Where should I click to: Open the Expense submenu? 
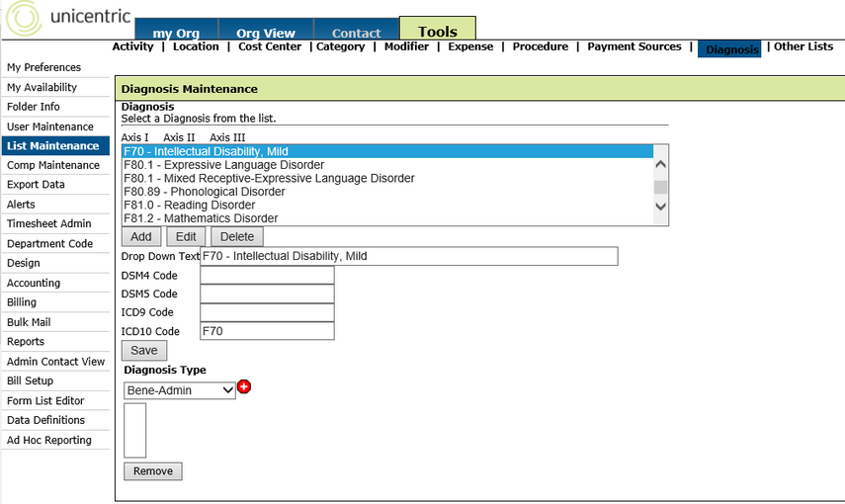point(470,46)
